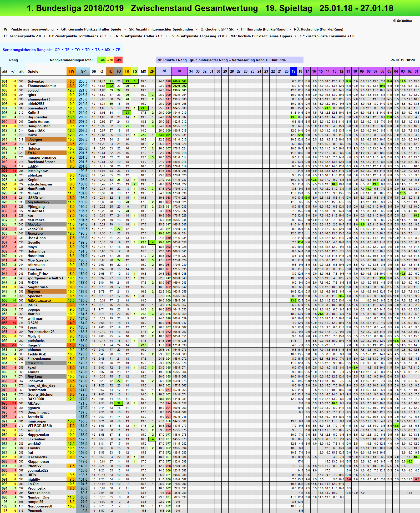Click the GP column header
Screen dimensions: 420x513
tap(83, 71)
